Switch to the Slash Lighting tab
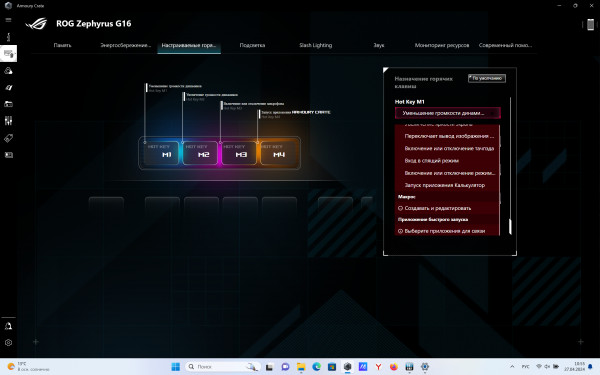 pos(315,45)
